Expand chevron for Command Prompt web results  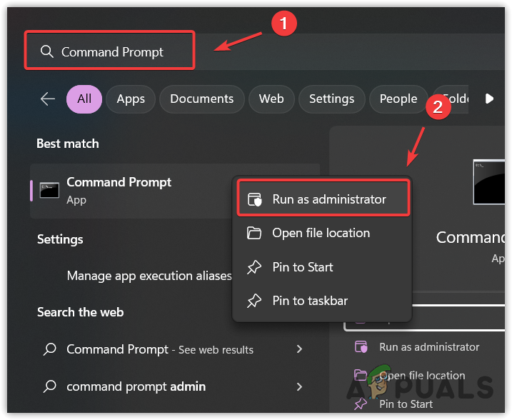click(x=299, y=349)
